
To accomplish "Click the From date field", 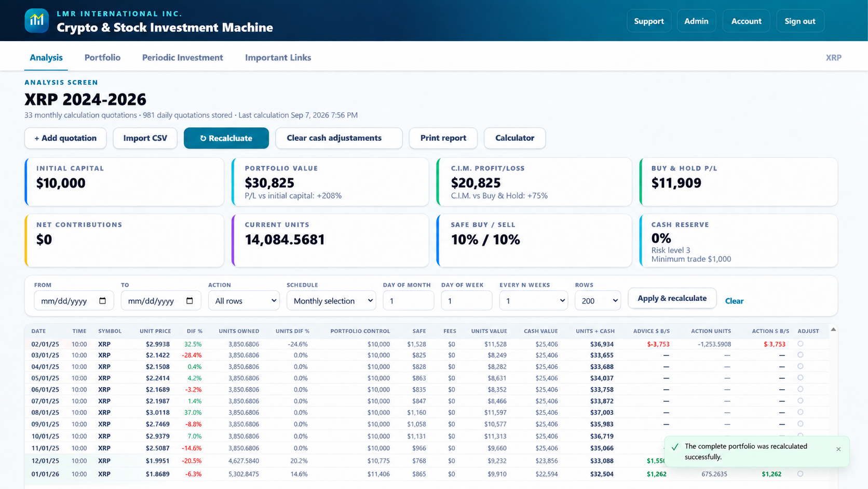I will (x=74, y=301).
